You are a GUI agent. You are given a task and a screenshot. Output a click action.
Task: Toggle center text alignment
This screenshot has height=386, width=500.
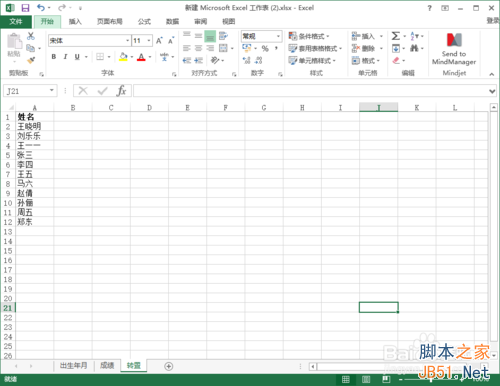pyautogui.click(x=198, y=48)
